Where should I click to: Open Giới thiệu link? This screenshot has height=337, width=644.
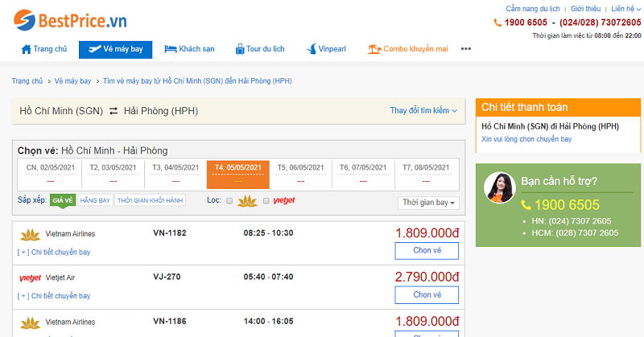pyautogui.click(x=585, y=9)
